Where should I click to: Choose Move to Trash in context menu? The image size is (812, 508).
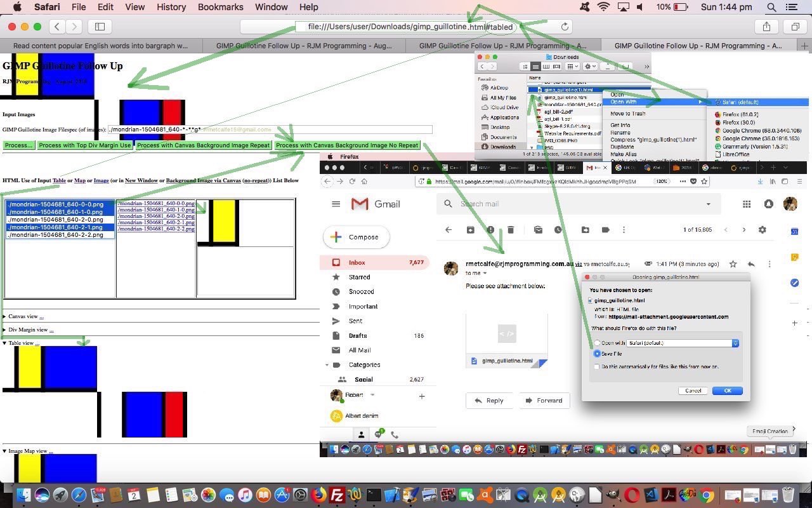point(628,114)
